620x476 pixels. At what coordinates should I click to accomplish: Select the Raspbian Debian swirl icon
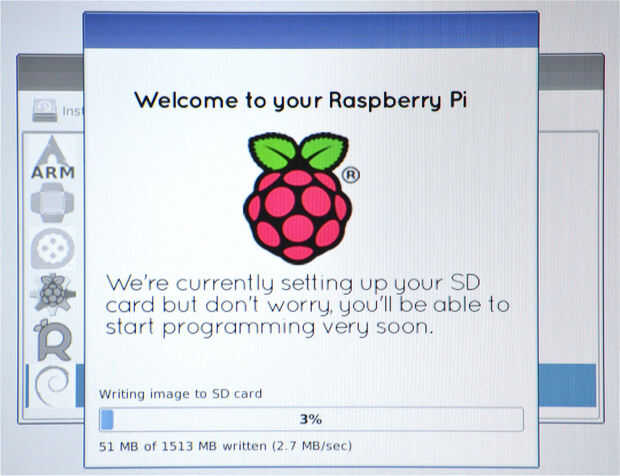[x=52, y=385]
